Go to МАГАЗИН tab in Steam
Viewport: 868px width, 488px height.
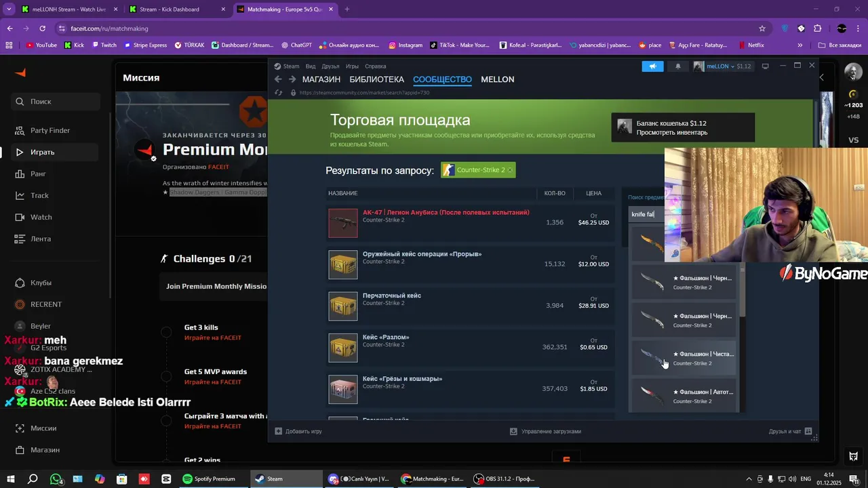point(321,79)
